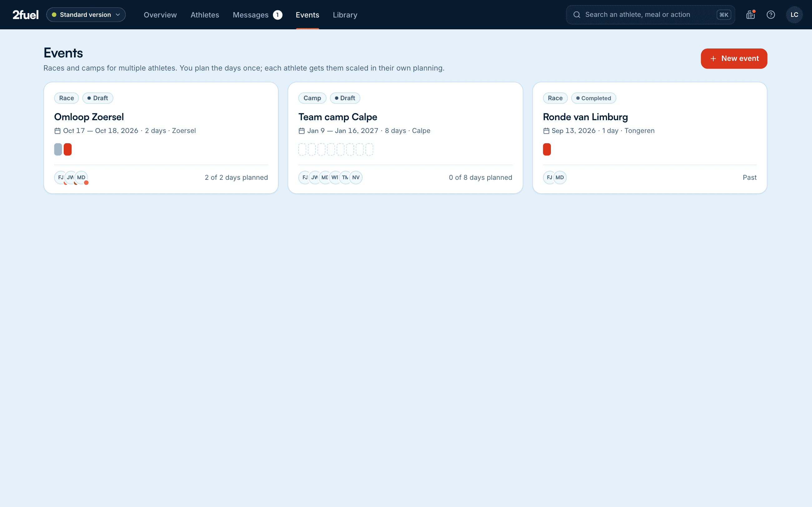Click the FJ avatar on Team camp Calpe card

tap(304, 177)
